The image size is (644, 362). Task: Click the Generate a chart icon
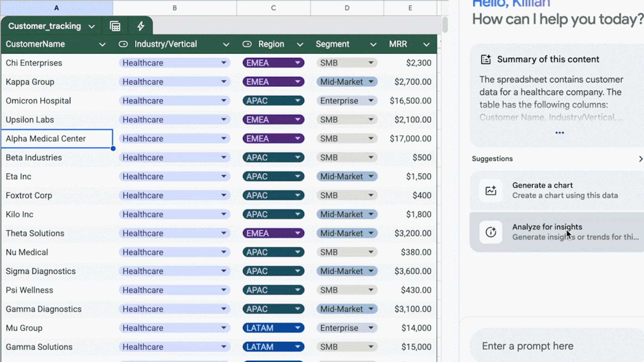tap(491, 190)
